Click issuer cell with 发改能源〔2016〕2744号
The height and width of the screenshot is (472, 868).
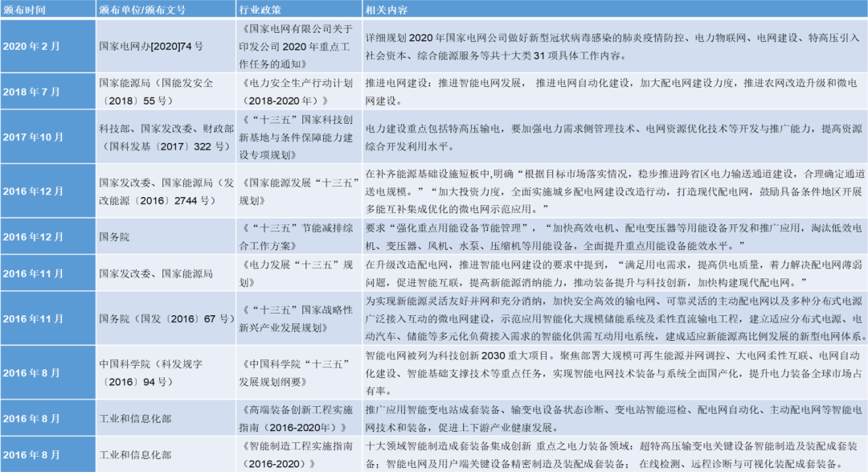166,191
